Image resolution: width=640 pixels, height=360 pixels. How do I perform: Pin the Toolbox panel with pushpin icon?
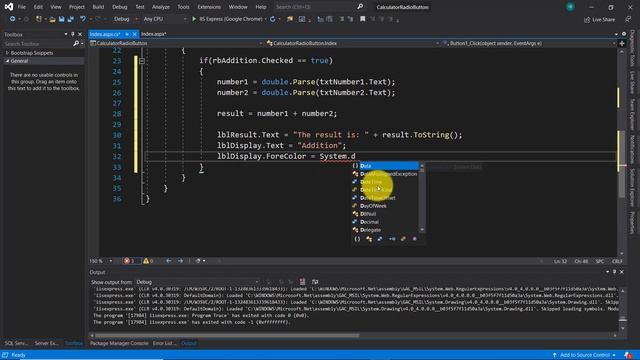(73, 34)
